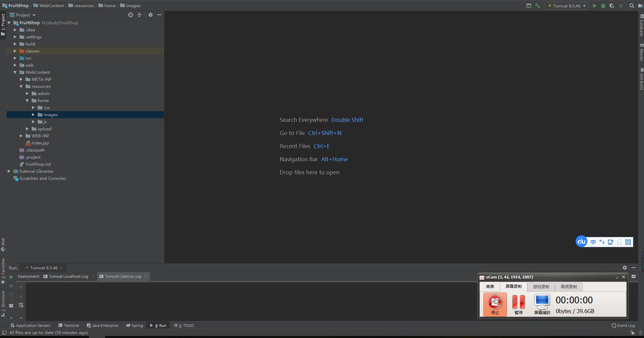Expand the src folder in project tree
644x338 pixels.
pos(15,58)
